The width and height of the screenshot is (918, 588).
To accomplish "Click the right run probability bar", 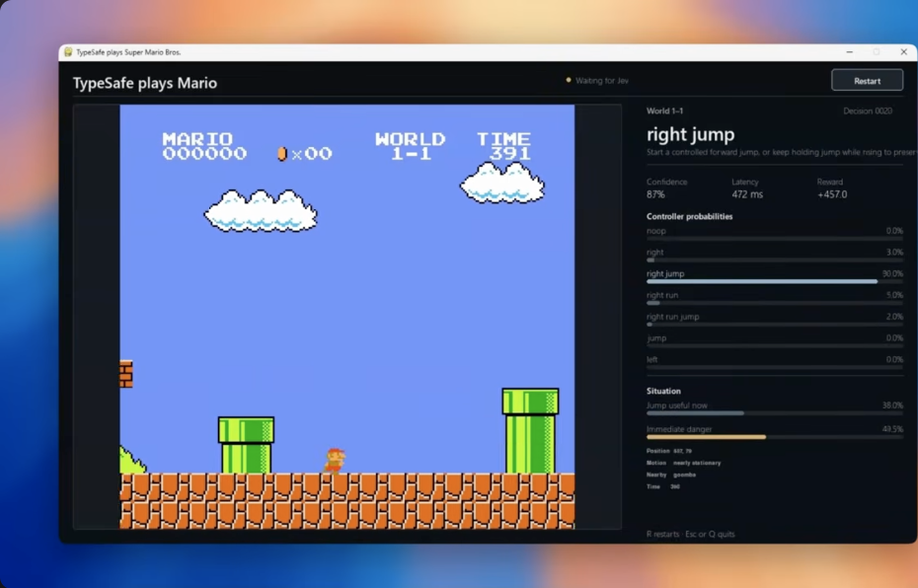I will click(775, 303).
